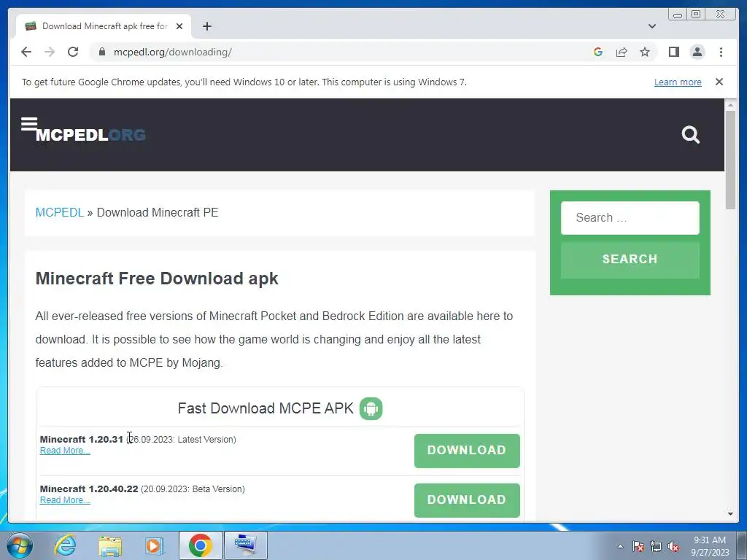The height and width of the screenshot is (560, 747).
Task: Open Windows Explorer folder in taskbar
Action: [110, 545]
